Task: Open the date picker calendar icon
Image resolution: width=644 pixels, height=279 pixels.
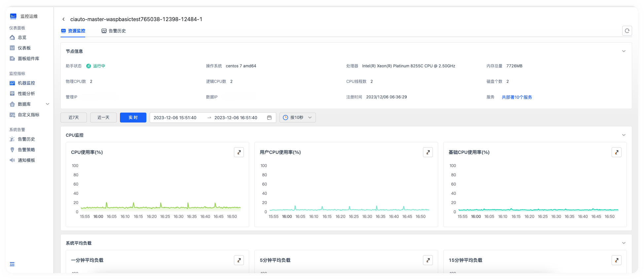Action: coord(269,118)
